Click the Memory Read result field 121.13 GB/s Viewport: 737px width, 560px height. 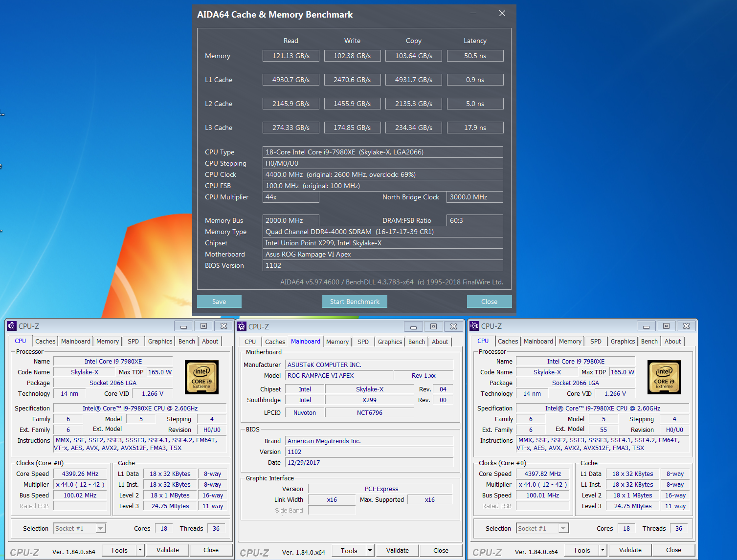pyautogui.click(x=290, y=56)
